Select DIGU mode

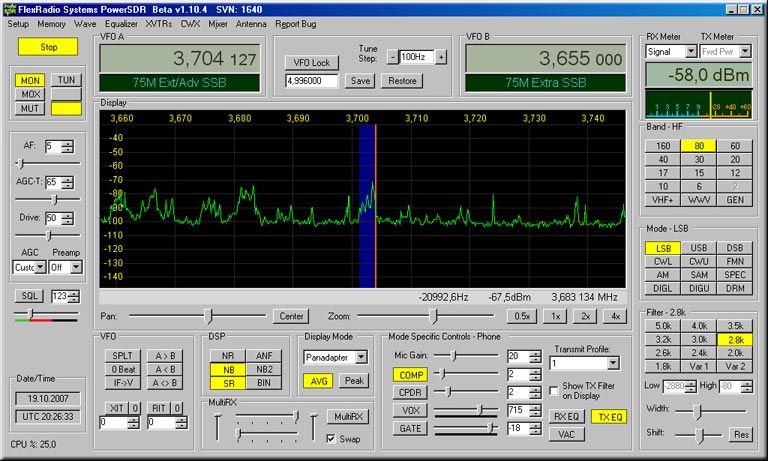[x=699, y=289]
